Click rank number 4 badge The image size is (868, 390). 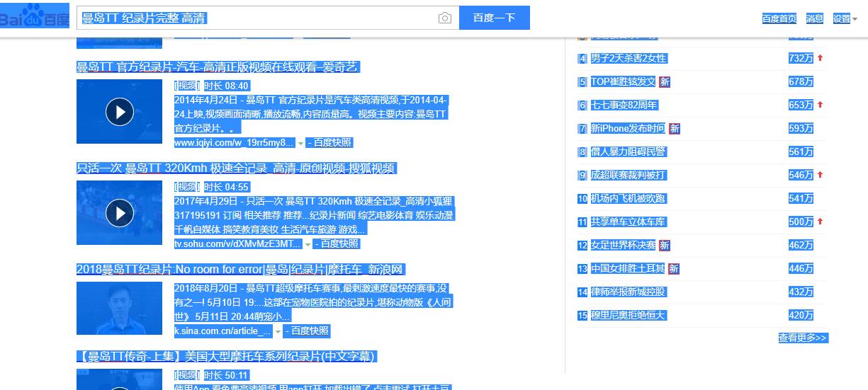[582, 59]
